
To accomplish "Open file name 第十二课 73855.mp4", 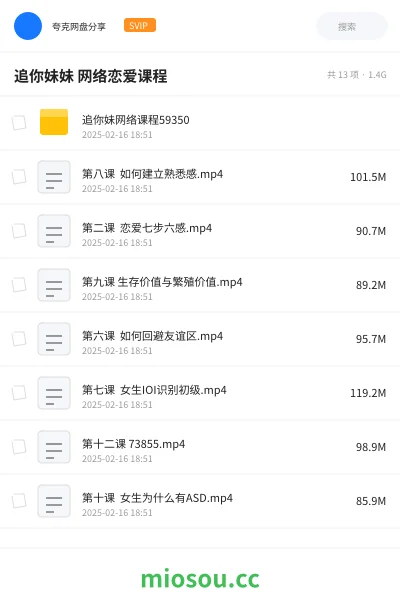I will pyautogui.click(x=134, y=443).
